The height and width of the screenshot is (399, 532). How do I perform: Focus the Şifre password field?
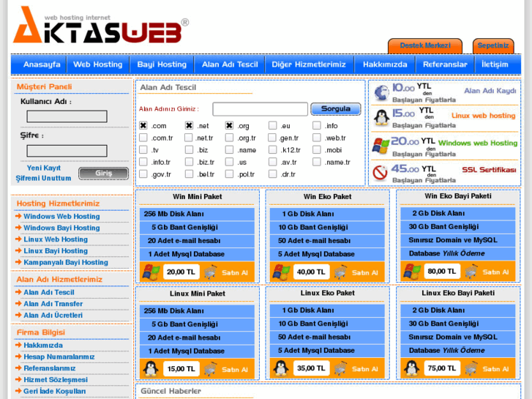pyautogui.click(x=67, y=151)
